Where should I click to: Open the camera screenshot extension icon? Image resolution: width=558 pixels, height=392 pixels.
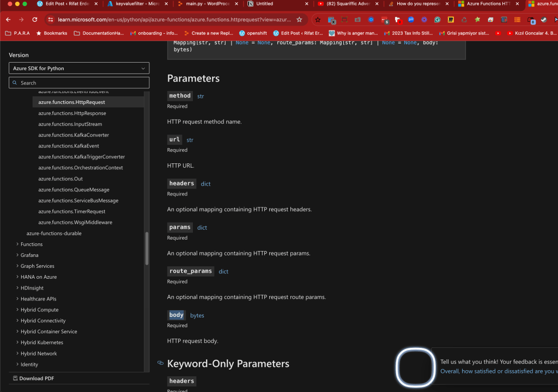[x=357, y=20]
